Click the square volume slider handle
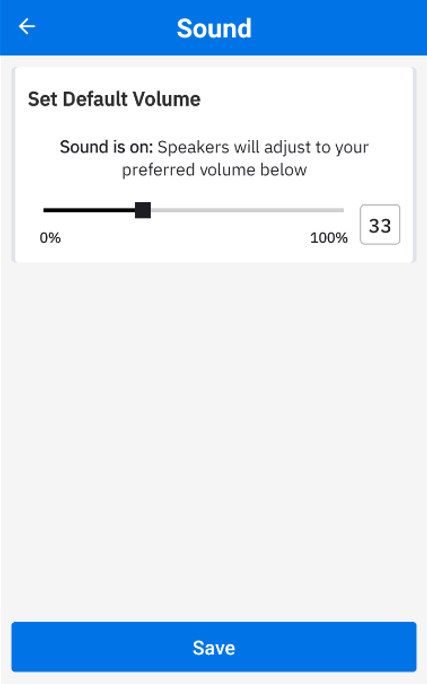Viewport: 427px width, 684px height. click(143, 210)
